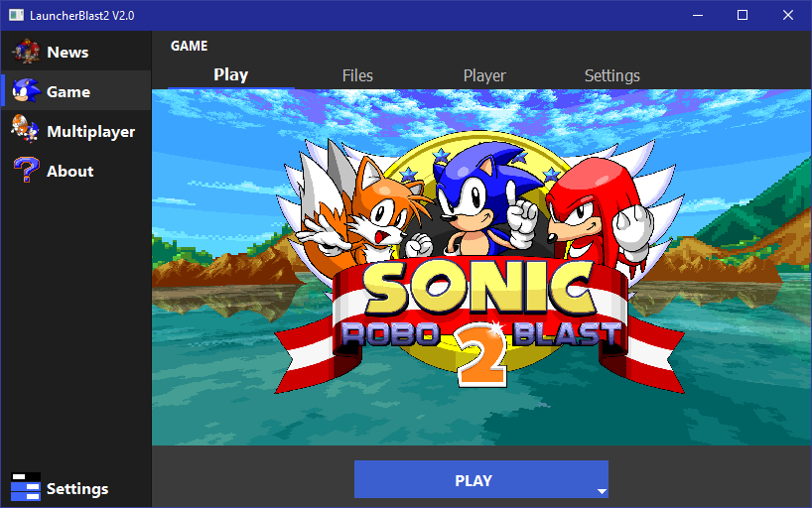Viewport: 812px width, 508px height.
Task: Choose the Multiplayer label in sidebar
Action: tap(90, 132)
